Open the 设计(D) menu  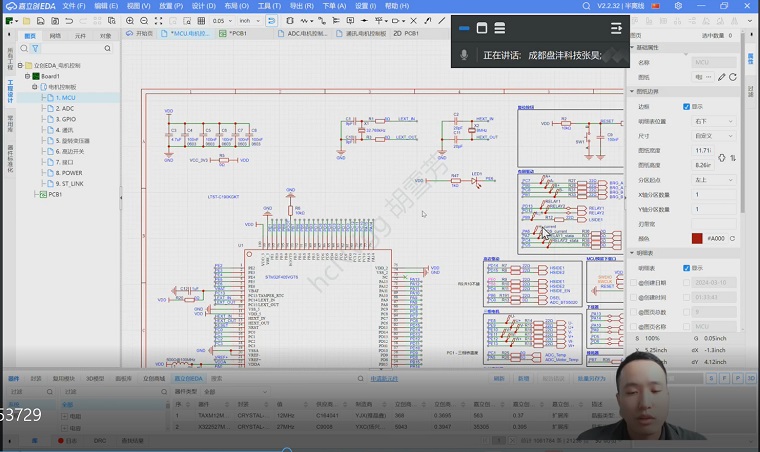tap(204, 6)
